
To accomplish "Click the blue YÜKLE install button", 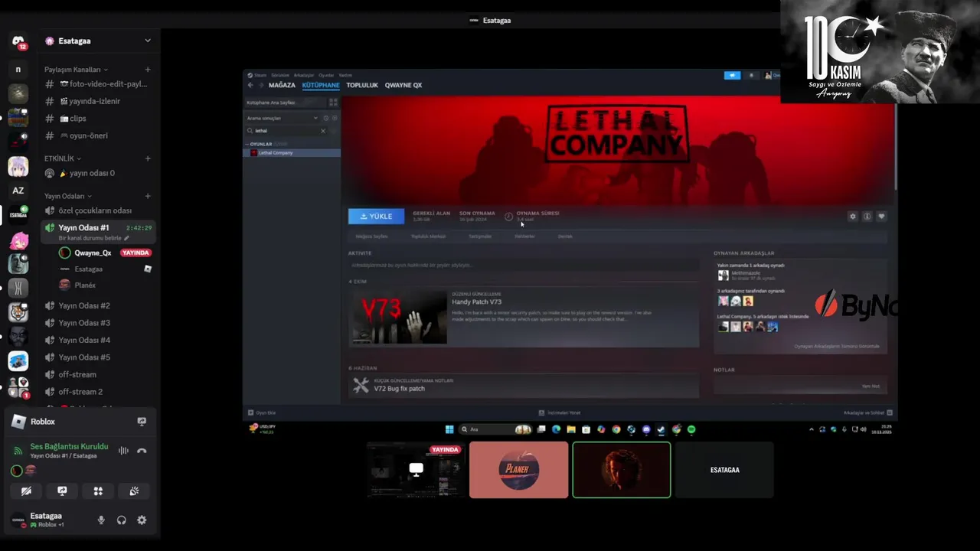I will tap(376, 217).
